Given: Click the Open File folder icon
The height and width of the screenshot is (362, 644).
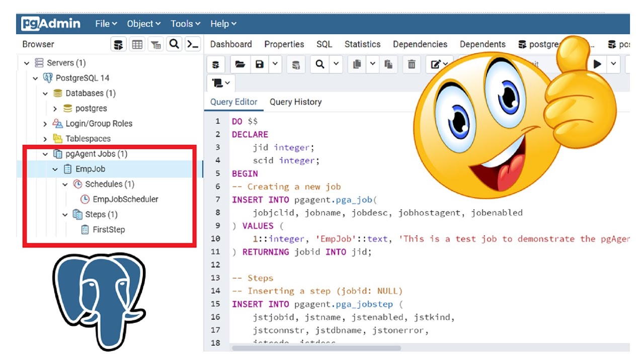Looking at the screenshot, I should coord(240,64).
